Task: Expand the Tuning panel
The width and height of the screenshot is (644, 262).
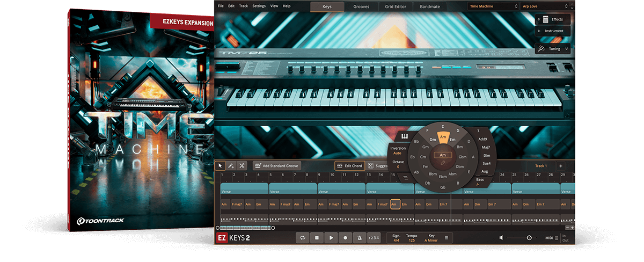Action: click(553, 48)
